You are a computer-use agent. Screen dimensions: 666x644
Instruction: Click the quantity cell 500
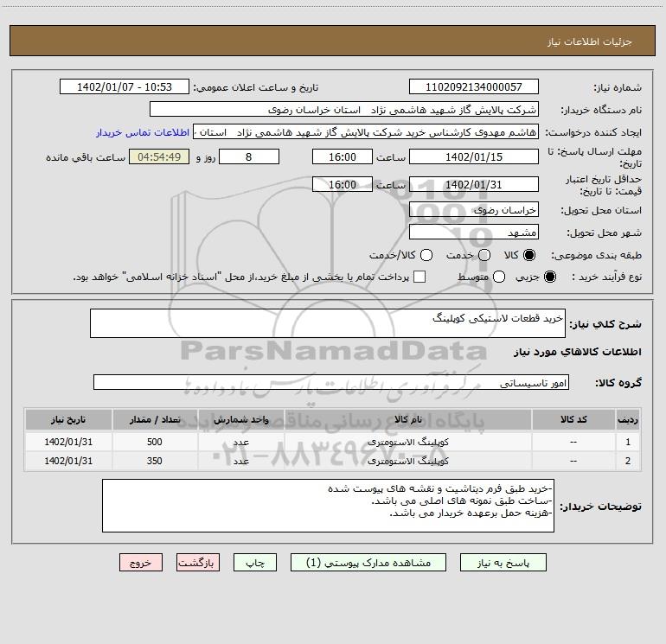pos(155,442)
